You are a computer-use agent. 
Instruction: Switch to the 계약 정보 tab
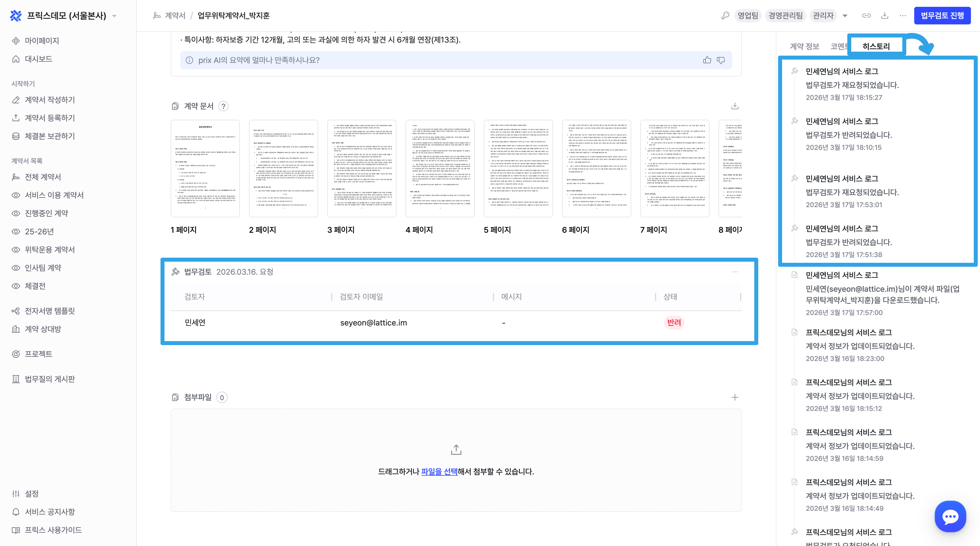pos(804,47)
